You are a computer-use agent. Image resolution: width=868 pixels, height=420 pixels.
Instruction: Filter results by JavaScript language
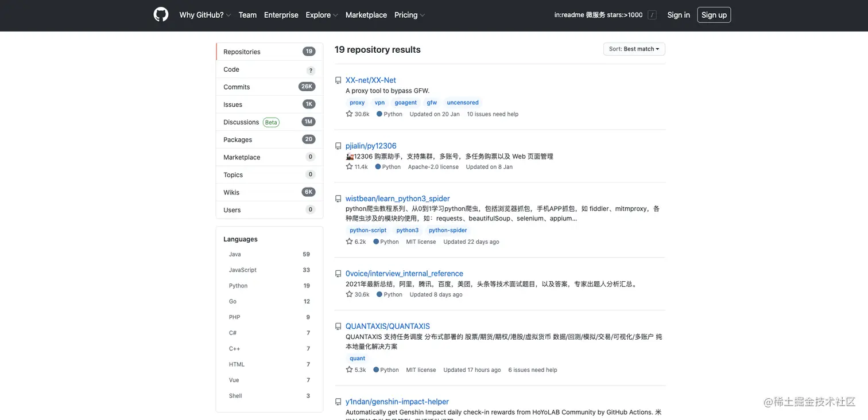click(x=269, y=270)
